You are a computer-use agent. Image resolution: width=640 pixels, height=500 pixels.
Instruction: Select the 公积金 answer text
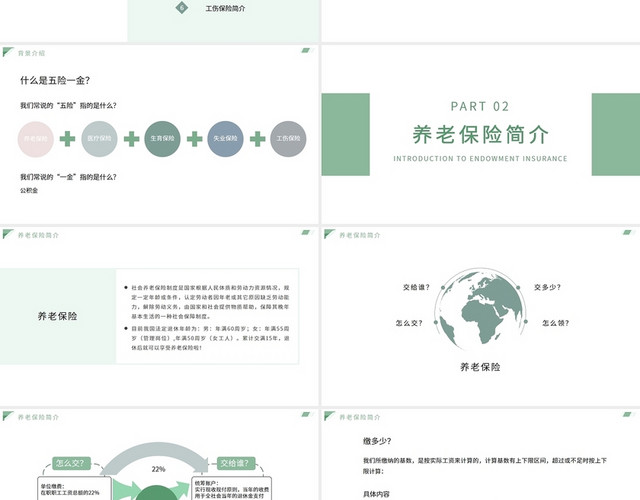click(29, 190)
